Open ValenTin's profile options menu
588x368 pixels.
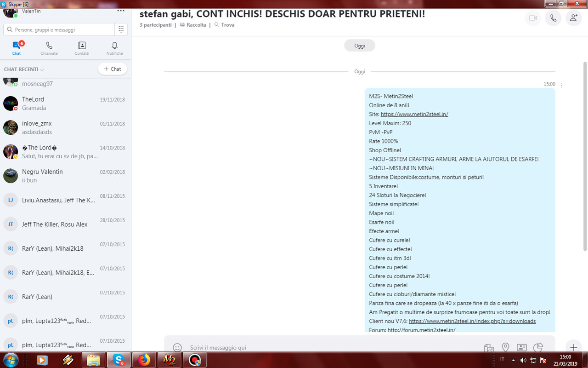[x=120, y=10]
